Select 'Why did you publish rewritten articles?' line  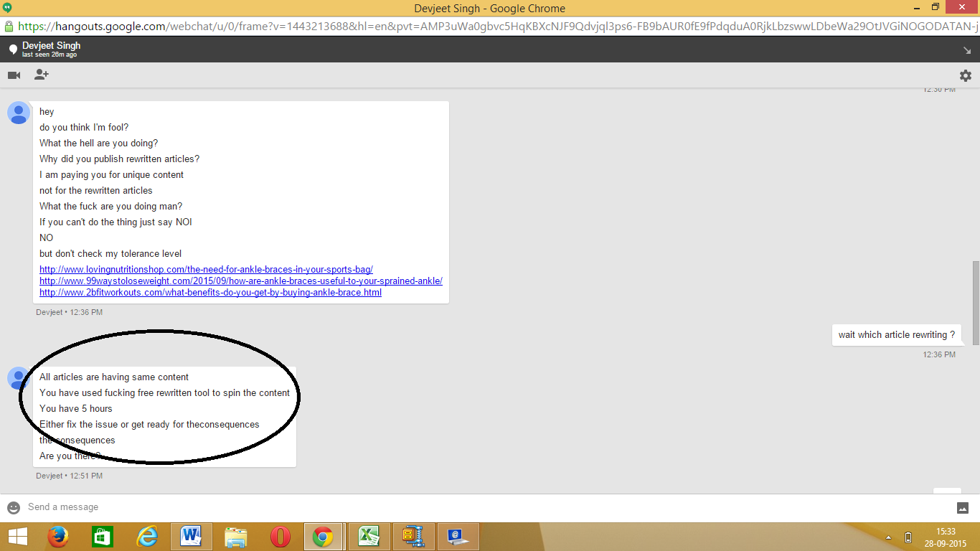click(120, 159)
